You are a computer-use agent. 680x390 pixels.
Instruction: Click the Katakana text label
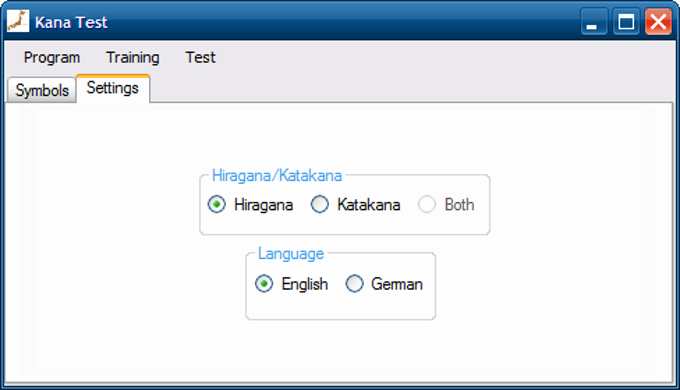click(369, 205)
